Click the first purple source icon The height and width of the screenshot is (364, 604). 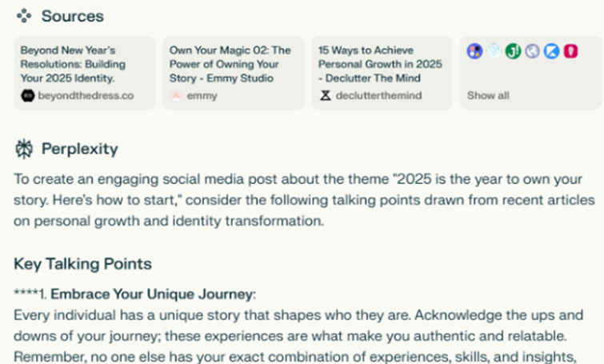pos(474,51)
